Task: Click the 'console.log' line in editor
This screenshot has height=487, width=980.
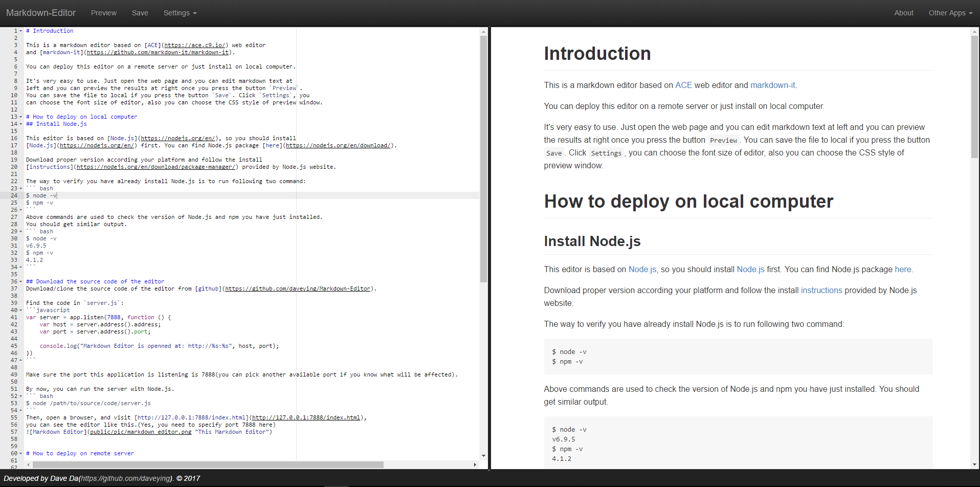Action: point(160,346)
